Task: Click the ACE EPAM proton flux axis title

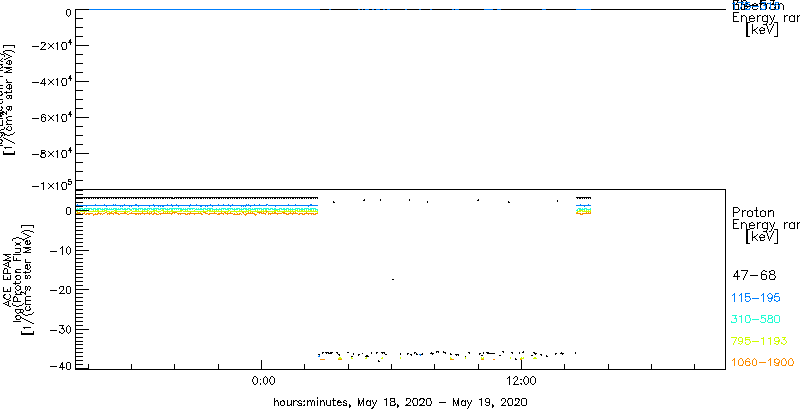Action: pos(18,280)
